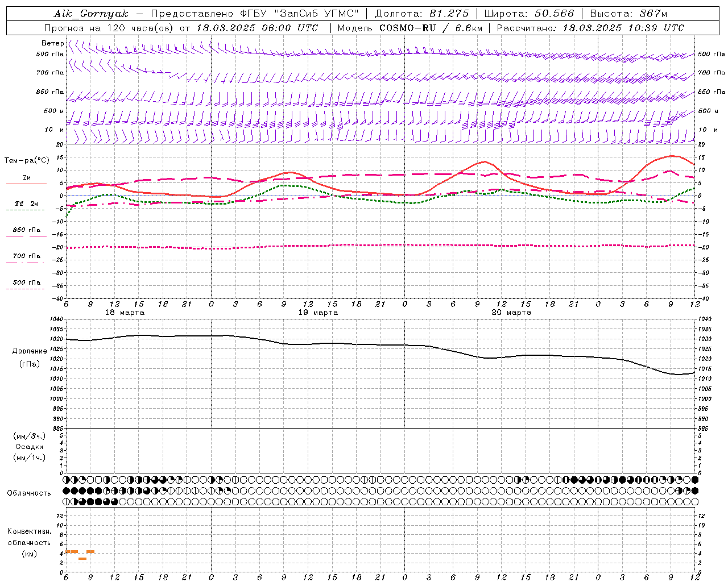This screenshot has width=728, height=582.
Task: Click the computed time "18.03.2025 10:39 UTC"
Action: pyautogui.click(x=623, y=28)
